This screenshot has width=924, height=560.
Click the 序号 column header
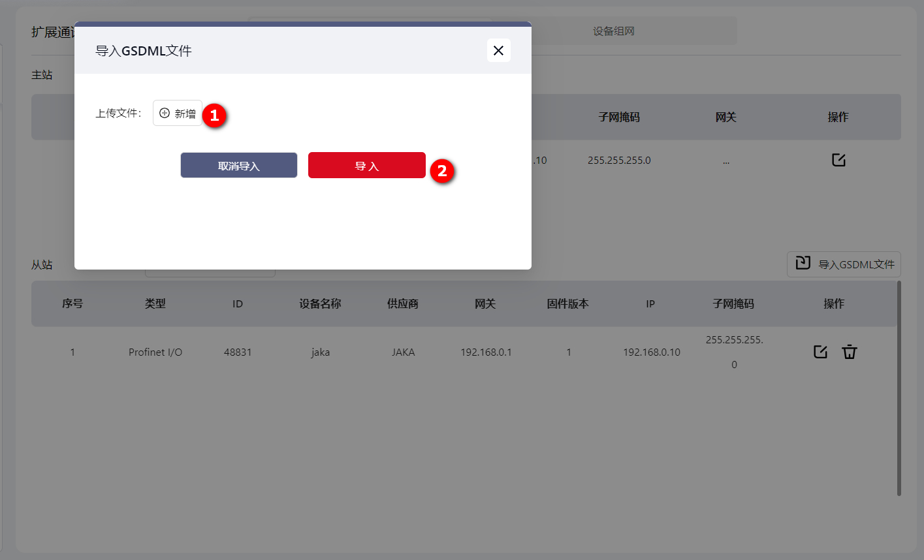coord(72,303)
